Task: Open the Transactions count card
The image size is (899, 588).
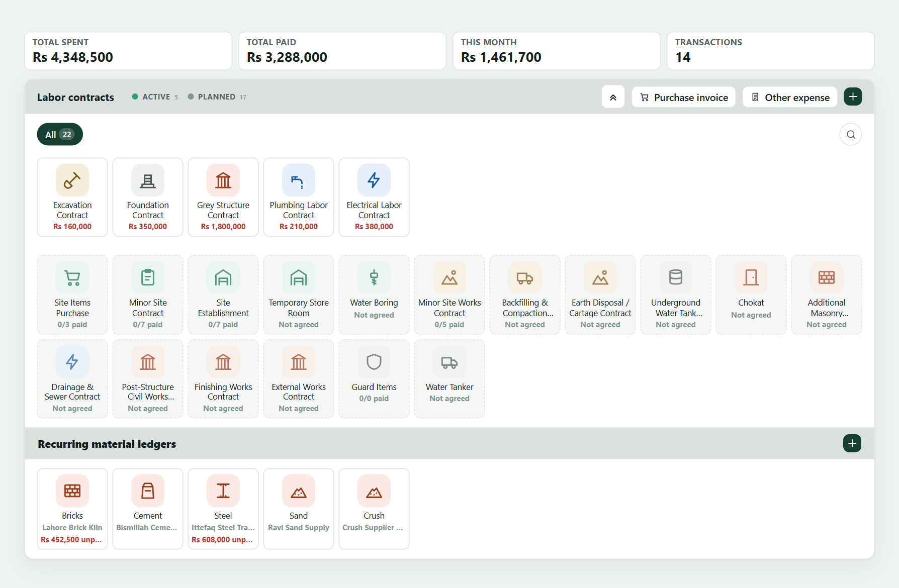Action: click(770, 51)
